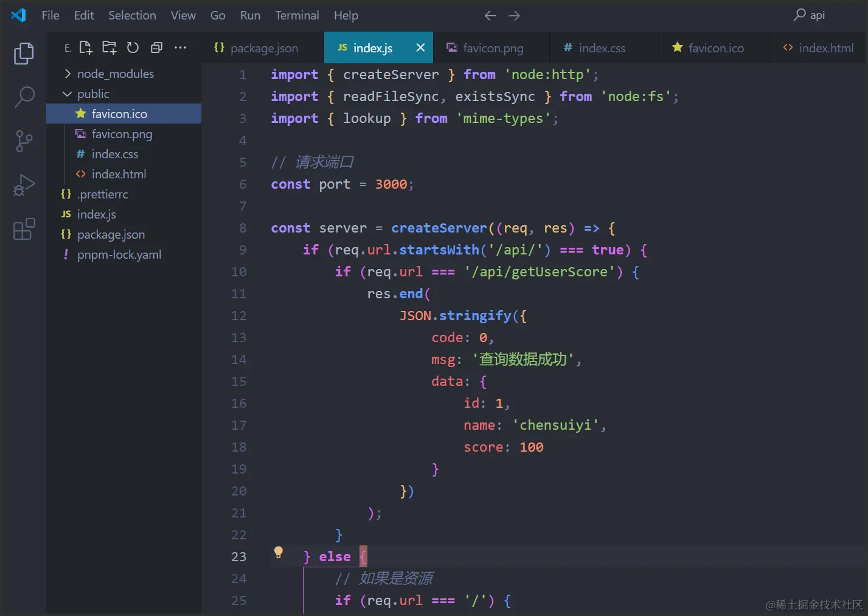Screen dimensions: 868x616
Task: Click the command center search box
Action: click(x=809, y=15)
